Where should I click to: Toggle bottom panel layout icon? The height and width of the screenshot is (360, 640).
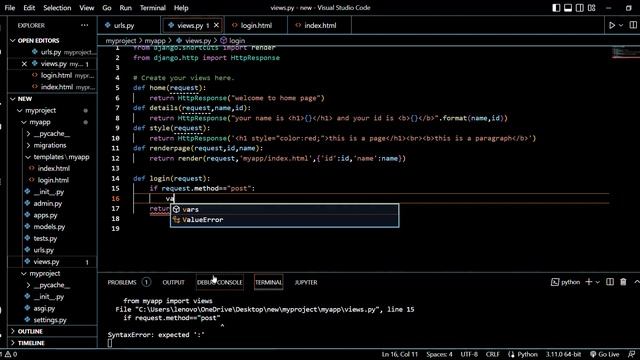[568, 8]
